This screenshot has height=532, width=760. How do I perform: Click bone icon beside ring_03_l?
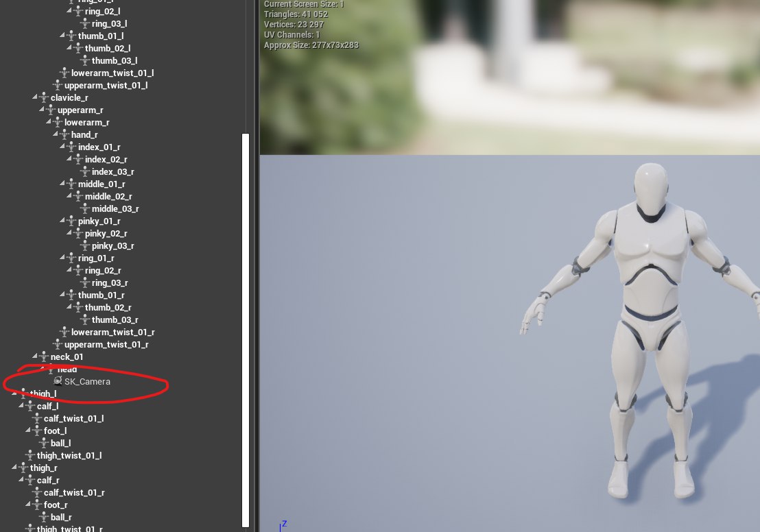(85, 23)
